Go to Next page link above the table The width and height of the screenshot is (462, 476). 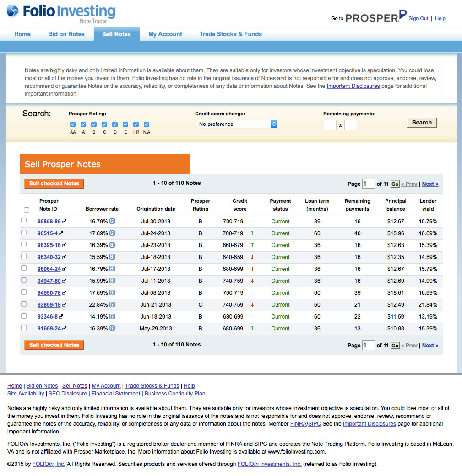(x=430, y=184)
